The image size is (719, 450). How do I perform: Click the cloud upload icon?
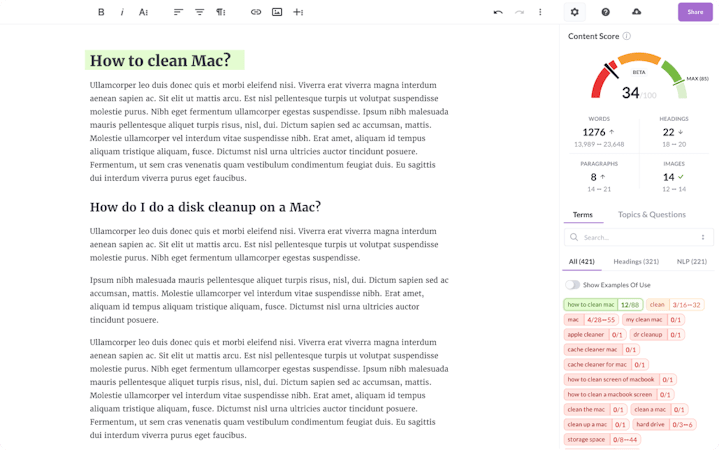coord(636,12)
